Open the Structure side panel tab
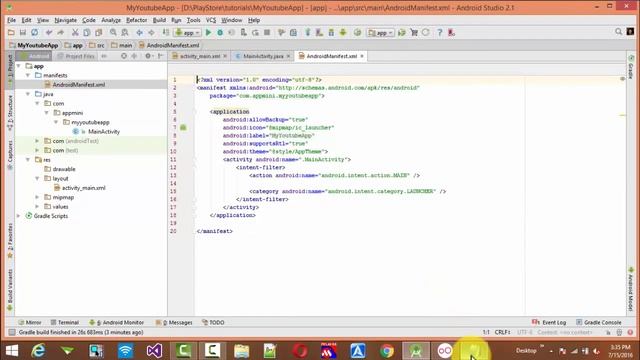 [10, 113]
